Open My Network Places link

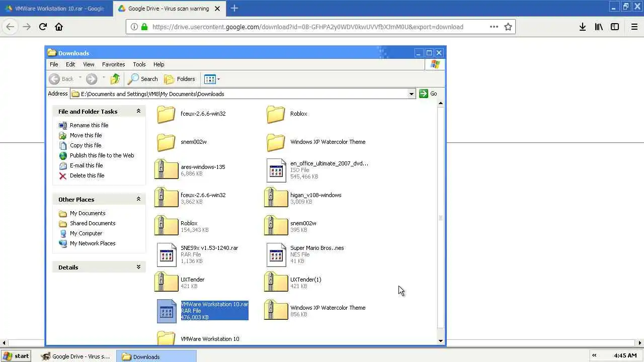(93, 243)
